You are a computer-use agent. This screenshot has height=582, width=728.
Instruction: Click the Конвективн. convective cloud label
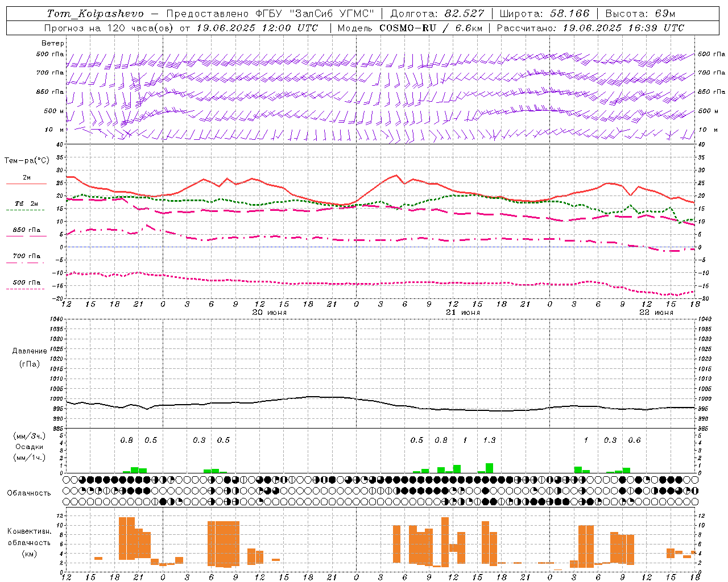coord(29,531)
